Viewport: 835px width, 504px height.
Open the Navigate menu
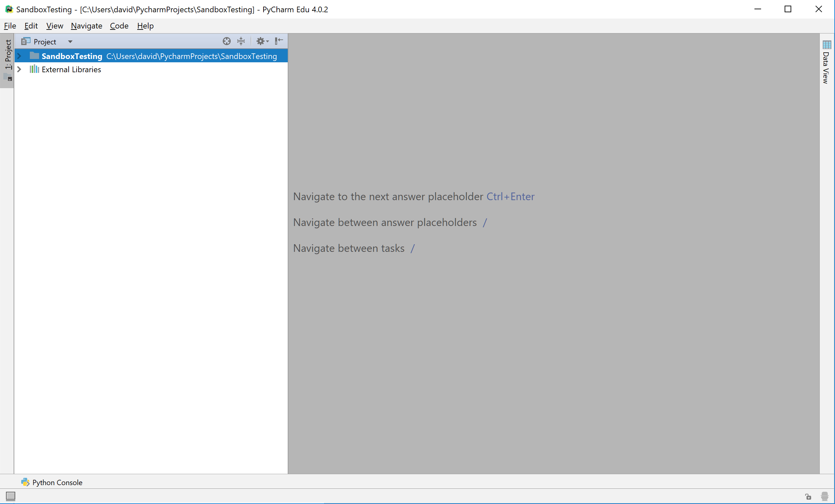[87, 26]
